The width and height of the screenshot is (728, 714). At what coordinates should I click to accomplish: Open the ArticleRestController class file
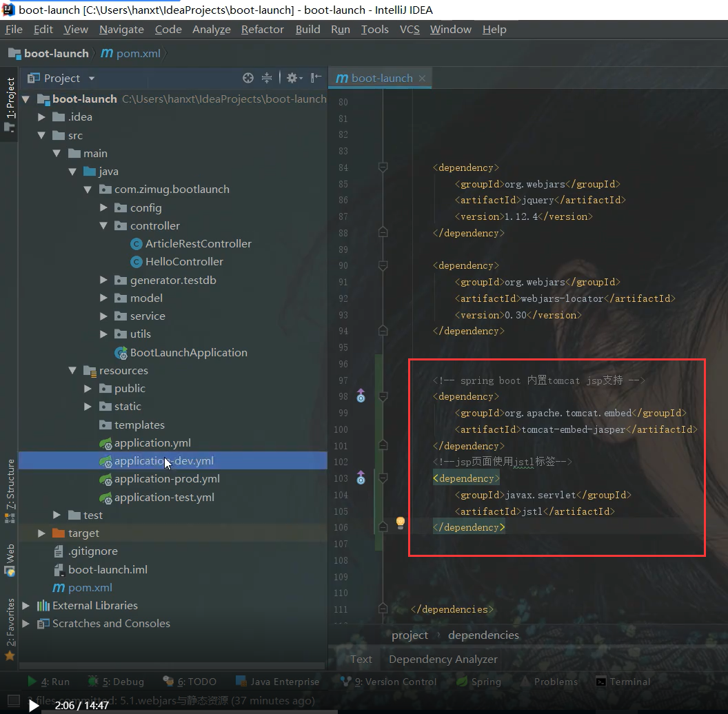[x=191, y=244]
